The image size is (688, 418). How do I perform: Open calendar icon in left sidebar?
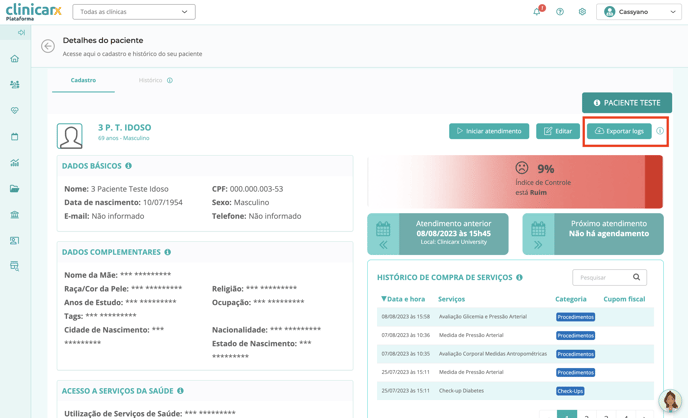(x=15, y=137)
